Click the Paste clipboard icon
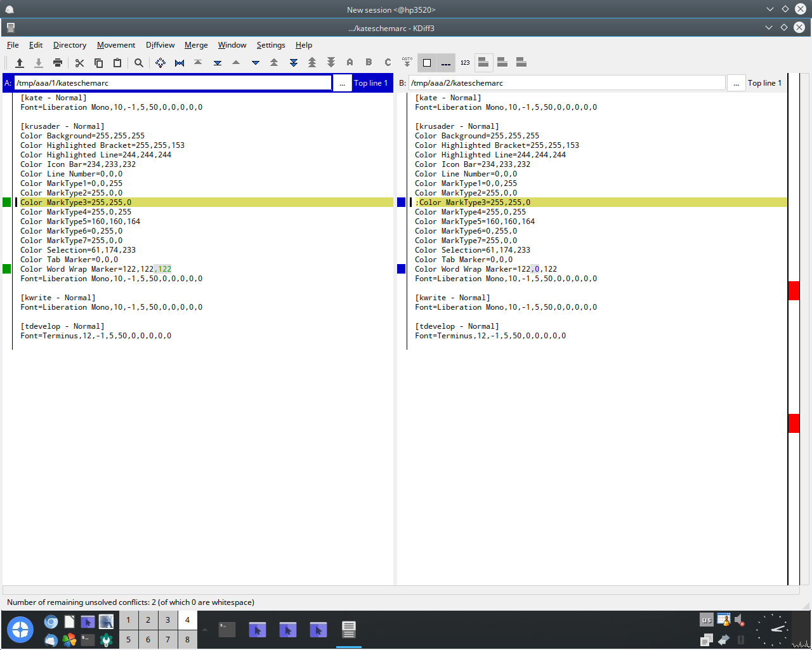812x650 pixels. coord(117,63)
